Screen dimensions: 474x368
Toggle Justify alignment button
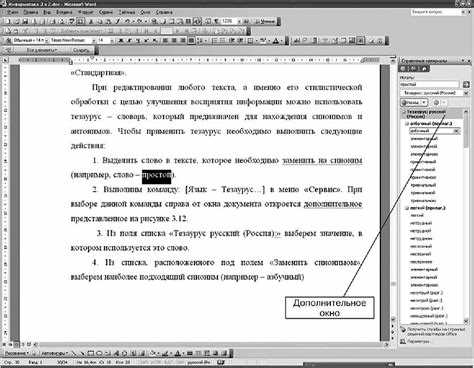click(x=191, y=40)
